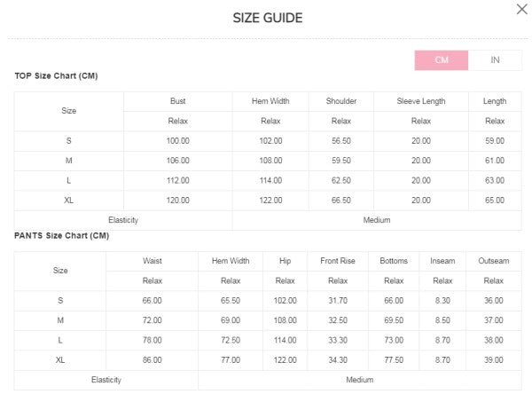Select the Outseam column header
Screen dimensions: 532x394
click(x=494, y=261)
